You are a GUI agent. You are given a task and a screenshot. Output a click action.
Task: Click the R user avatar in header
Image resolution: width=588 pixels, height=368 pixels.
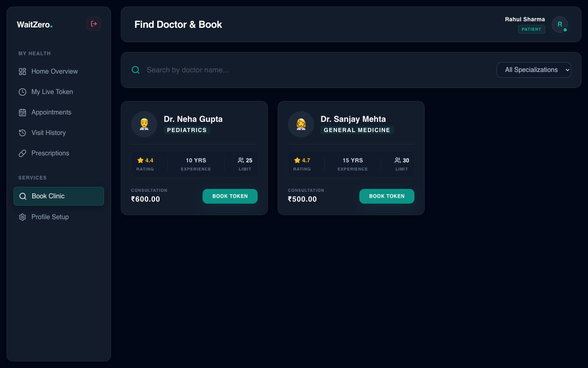click(x=560, y=25)
